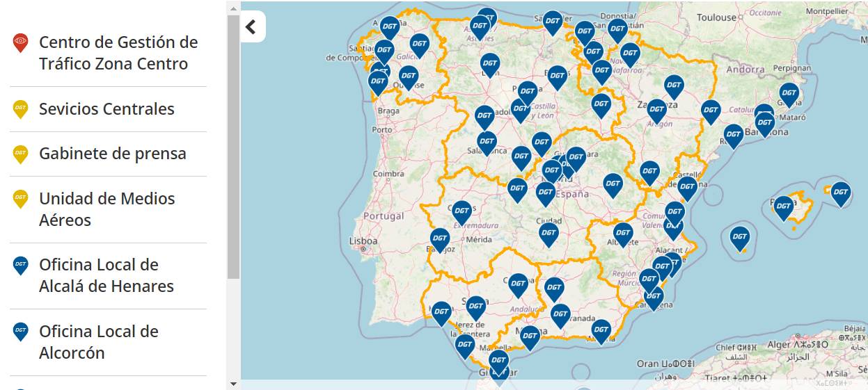This screenshot has width=868, height=390.
Task: Click blue pin beside Oficina Local de Alcalá
Action: 21,265
